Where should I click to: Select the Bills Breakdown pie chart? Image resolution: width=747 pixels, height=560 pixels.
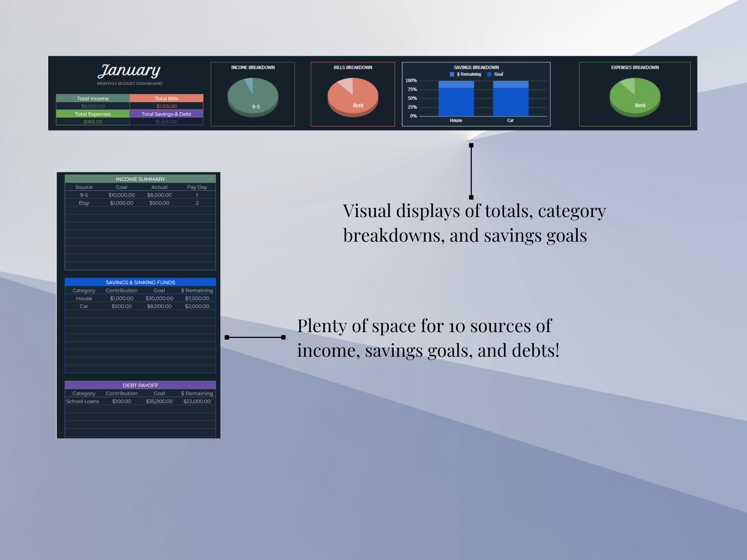click(x=352, y=97)
